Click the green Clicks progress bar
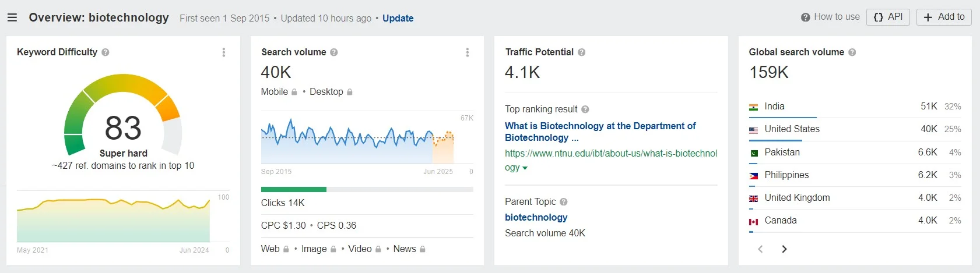Image resolution: width=980 pixels, height=273 pixels. click(x=294, y=189)
